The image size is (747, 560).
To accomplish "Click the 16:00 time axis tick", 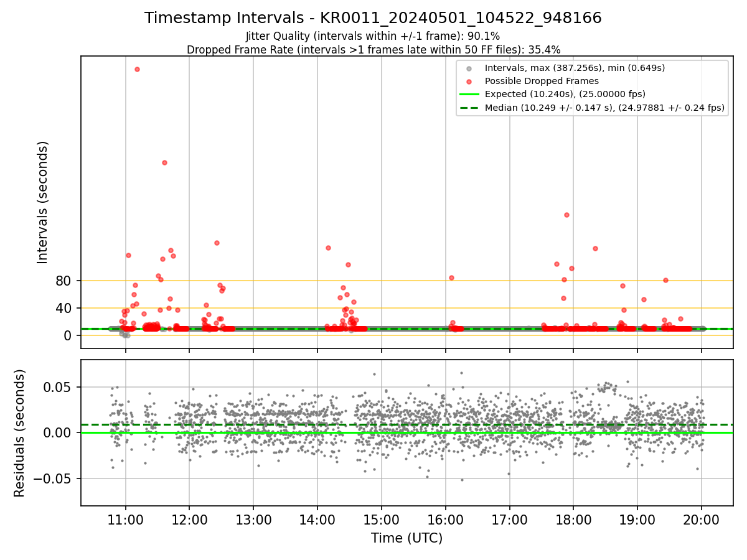I will (446, 519).
